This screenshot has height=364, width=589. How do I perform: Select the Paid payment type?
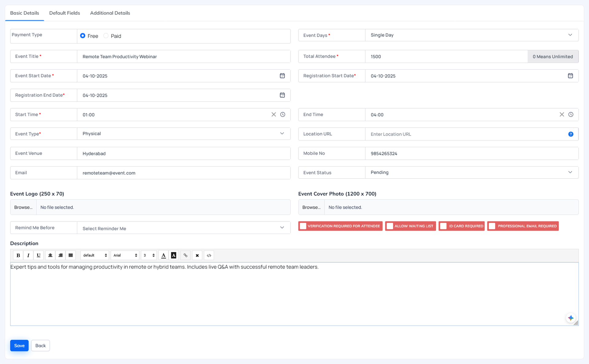coord(106,36)
